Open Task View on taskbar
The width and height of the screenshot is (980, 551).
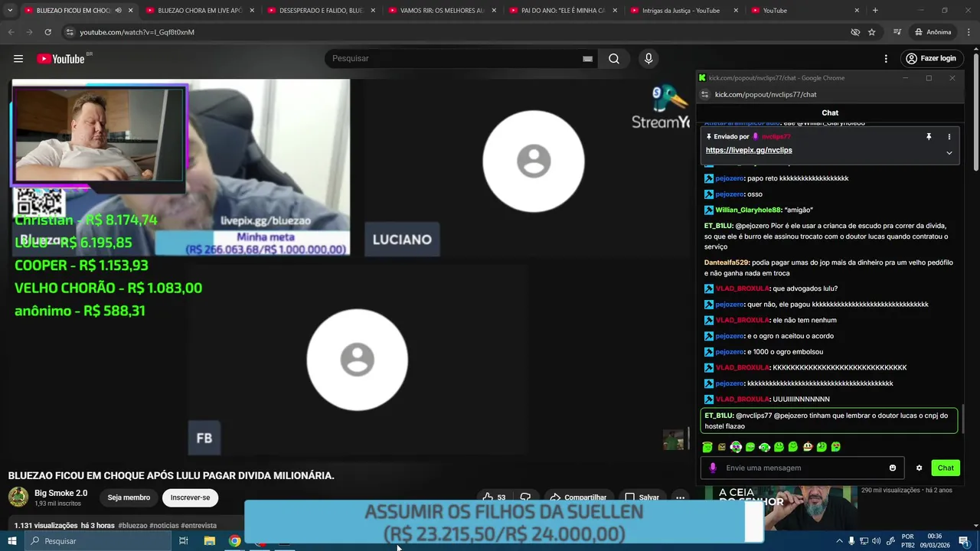coord(184,541)
